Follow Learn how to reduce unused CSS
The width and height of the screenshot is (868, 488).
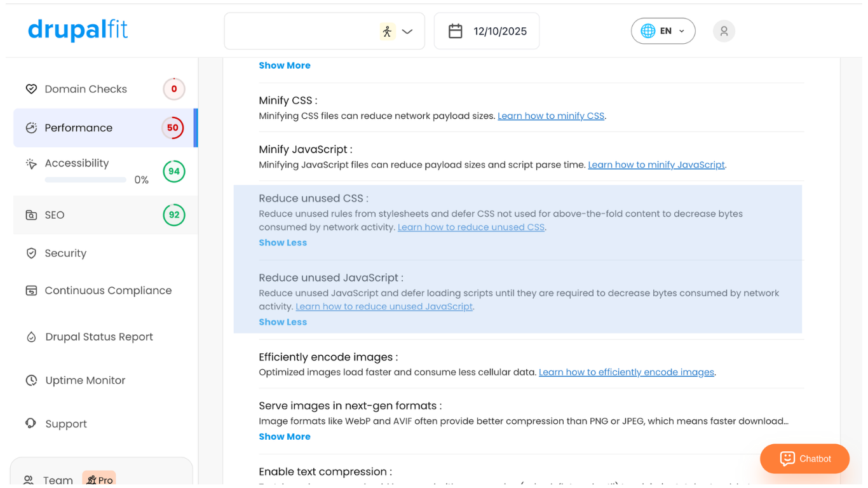471,227
